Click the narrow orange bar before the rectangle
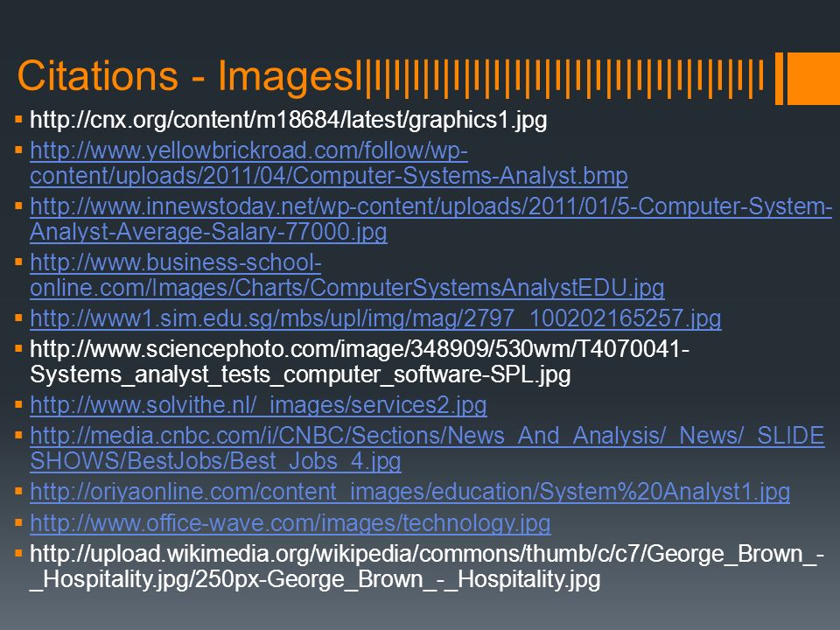This screenshot has width=840, height=630. coord(779,78)
